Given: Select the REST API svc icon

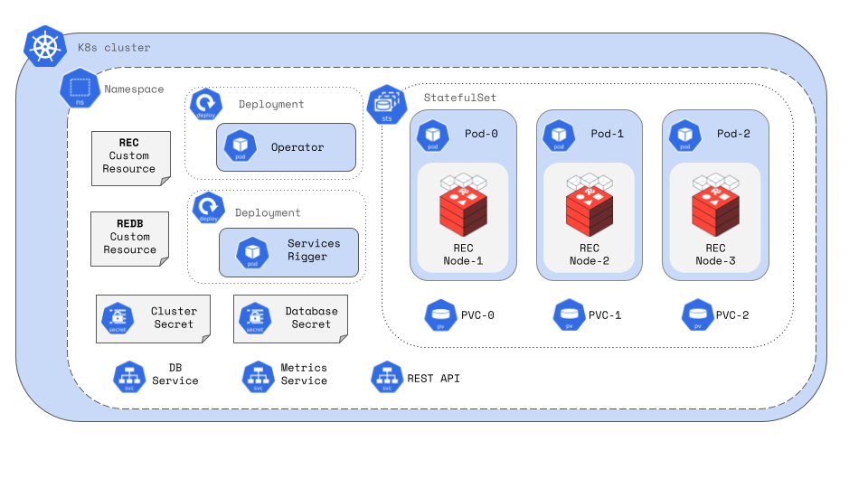Looking at the screenshot, I should (x=387, y=378).
